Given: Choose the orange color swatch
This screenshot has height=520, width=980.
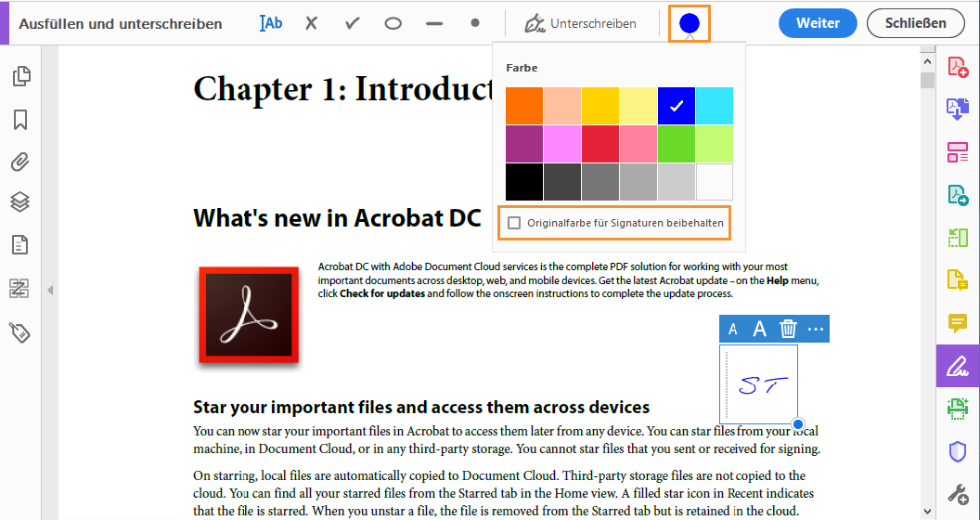Looking at the screenshot, I should tap(524, 106).
